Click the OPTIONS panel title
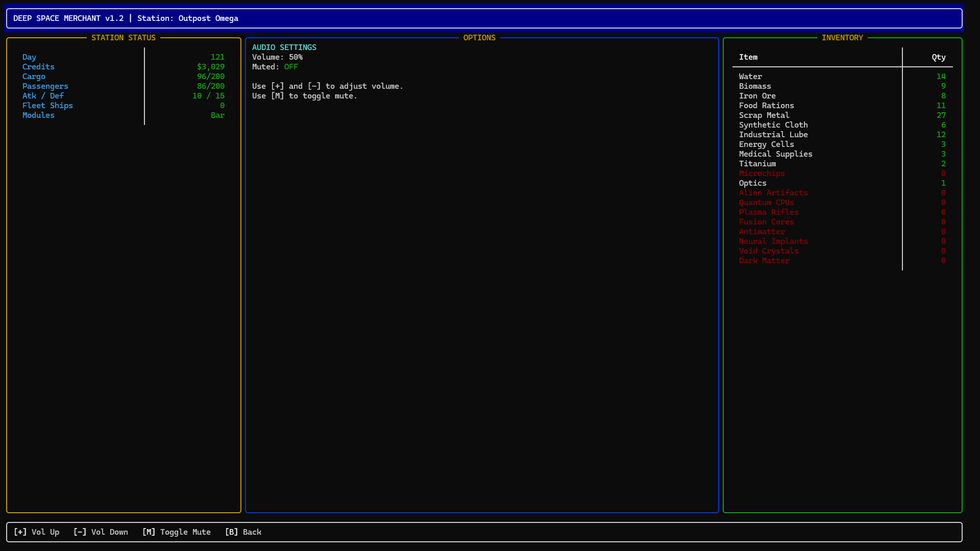Viewport: 980px width, 551px height. [x=480, y=37]
